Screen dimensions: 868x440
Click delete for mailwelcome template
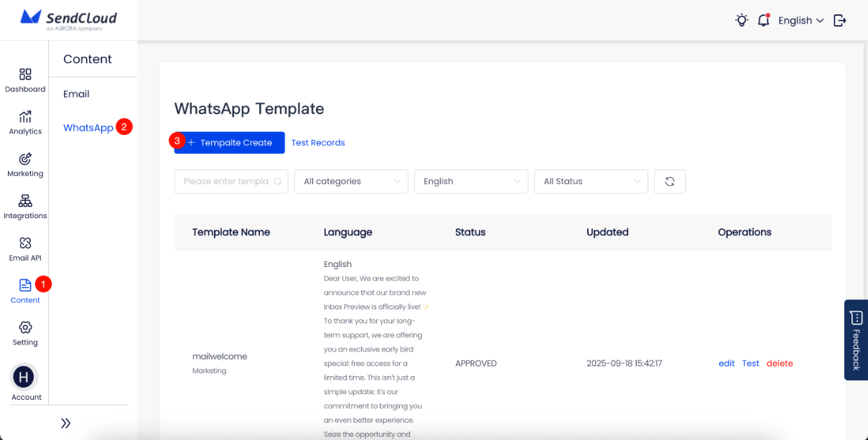pyautogui.click(x=780, y=363)
